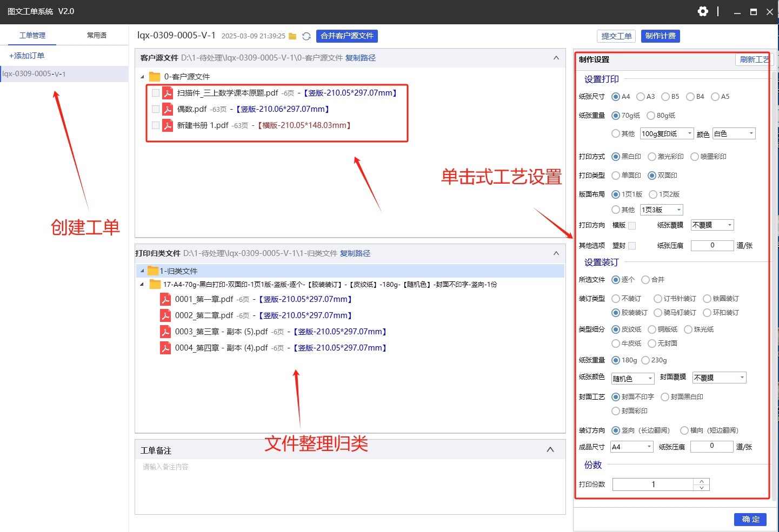Open the paper 颜色 dropdown showing 白色
Screen dimensions: 779x532
[734, 134]
